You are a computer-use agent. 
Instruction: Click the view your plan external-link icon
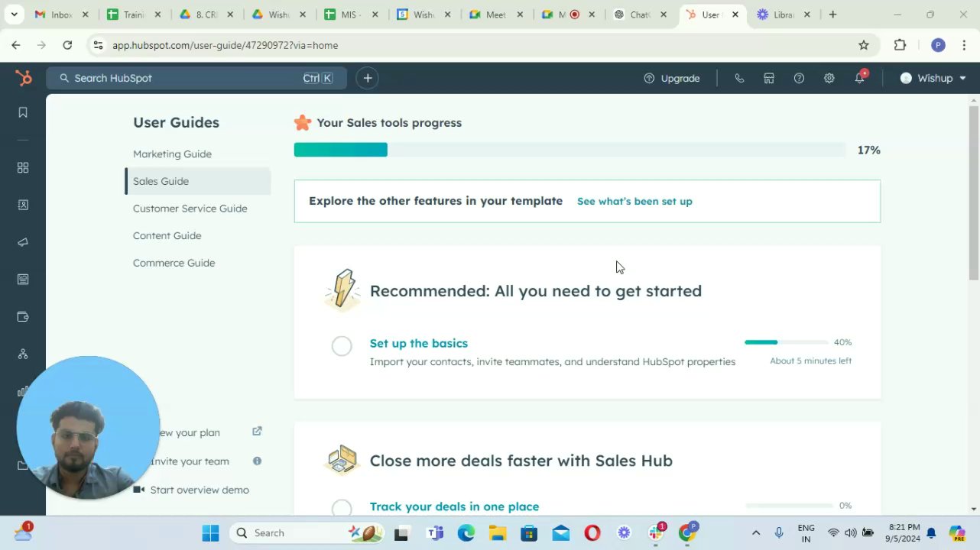click(x=257, y=432)
